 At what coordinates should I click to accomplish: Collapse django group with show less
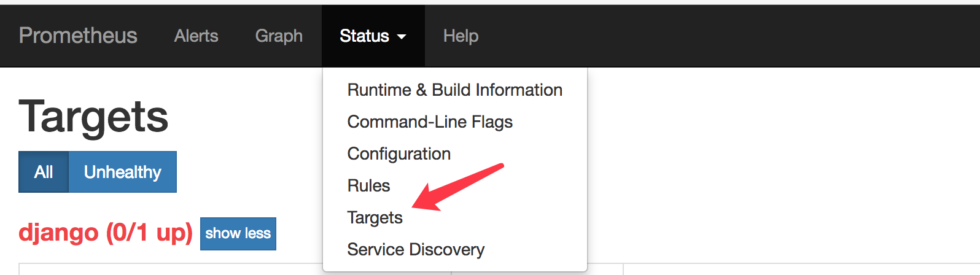tap(238, 233)
